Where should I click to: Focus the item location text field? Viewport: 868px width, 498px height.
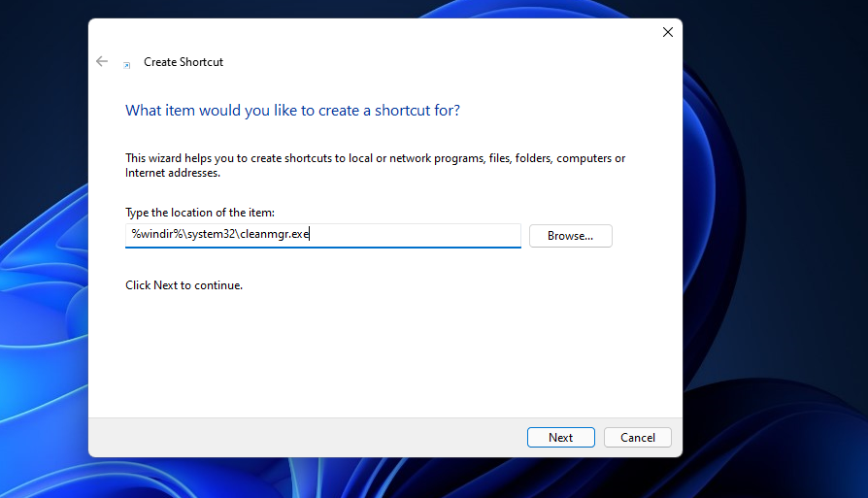[322, 235]
